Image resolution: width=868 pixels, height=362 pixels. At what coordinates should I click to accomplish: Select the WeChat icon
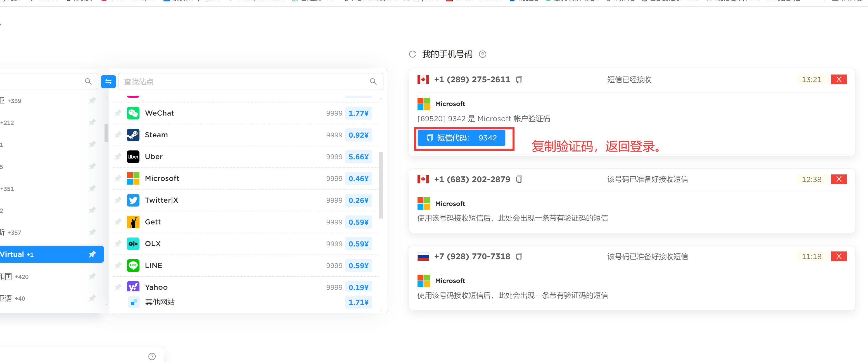pyautogui.click(x=133, y=113)
